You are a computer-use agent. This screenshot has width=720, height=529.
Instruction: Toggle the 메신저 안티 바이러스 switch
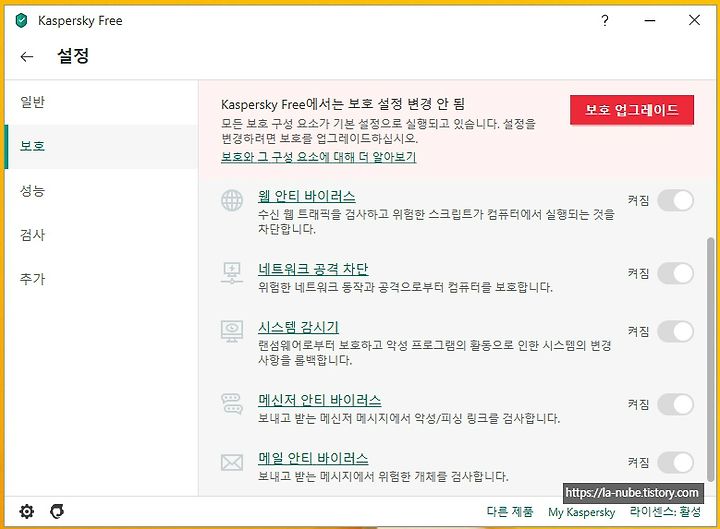click(675, 404)
